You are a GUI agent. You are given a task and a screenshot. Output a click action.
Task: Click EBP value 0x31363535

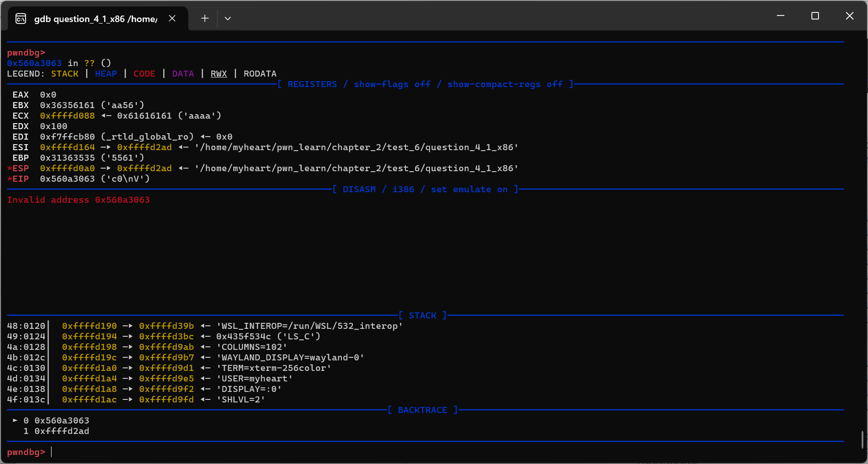(68, 158)
